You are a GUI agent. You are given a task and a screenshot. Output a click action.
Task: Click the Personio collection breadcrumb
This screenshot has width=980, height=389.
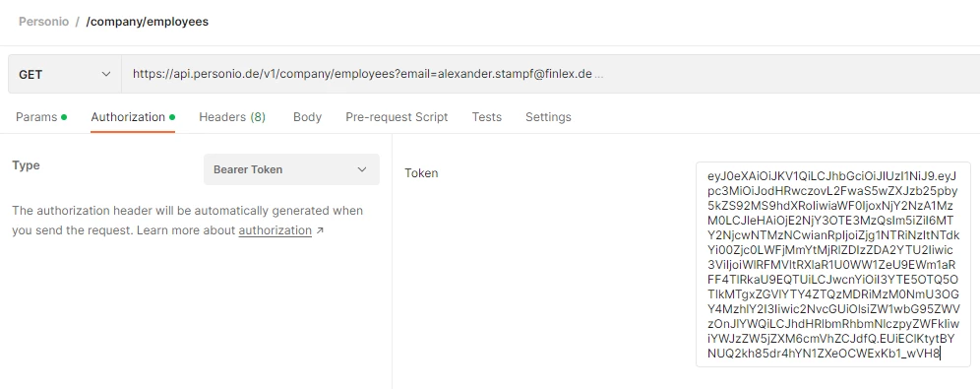pyautogui.click(x=43, y=22)
